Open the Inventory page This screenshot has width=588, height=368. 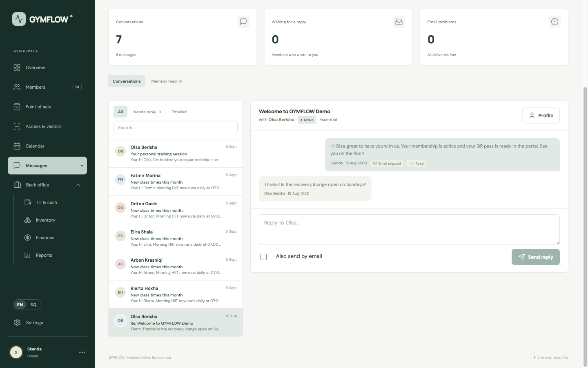[45, 220]
